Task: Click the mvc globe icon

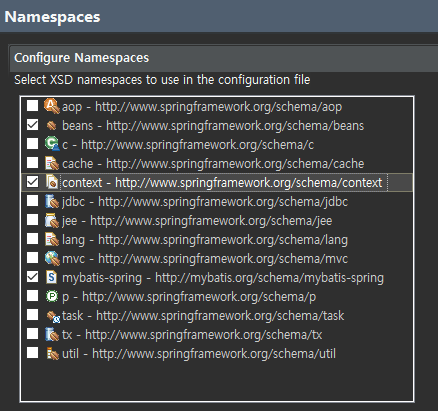Action: 52,258
